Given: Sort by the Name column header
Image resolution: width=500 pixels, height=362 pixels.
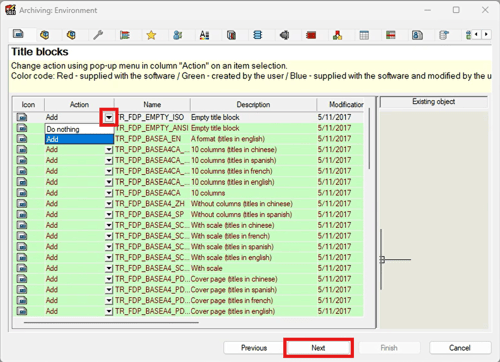Looking at the screenshot, I should click(x=152, y=105).
